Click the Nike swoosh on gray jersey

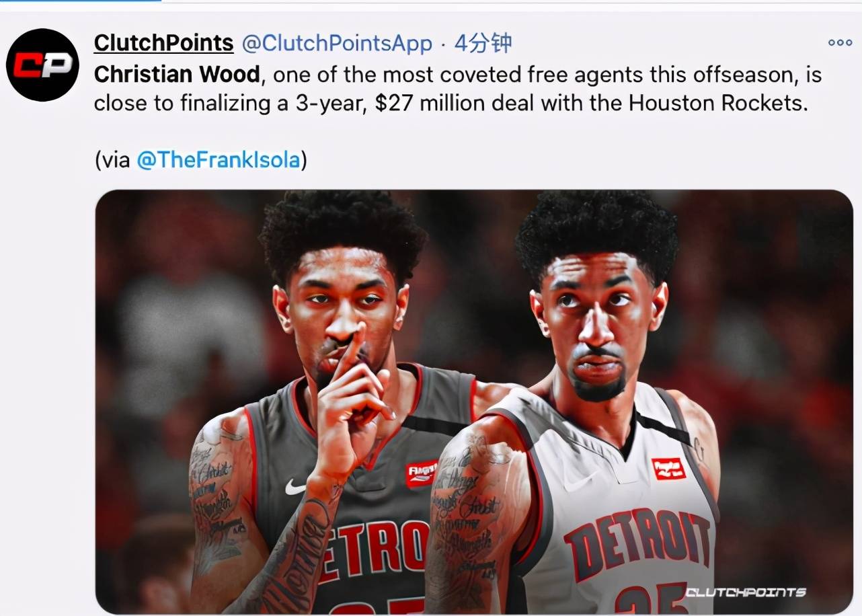click(295, 487)
